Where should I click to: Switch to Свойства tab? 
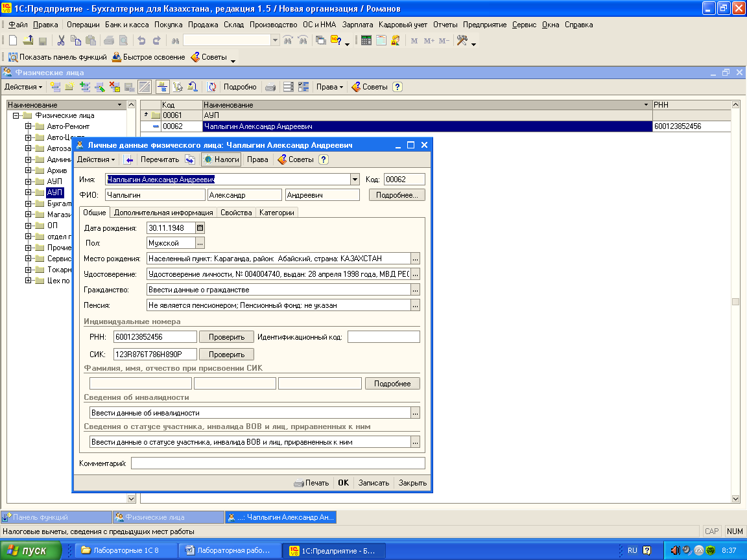tap(236, 213)
